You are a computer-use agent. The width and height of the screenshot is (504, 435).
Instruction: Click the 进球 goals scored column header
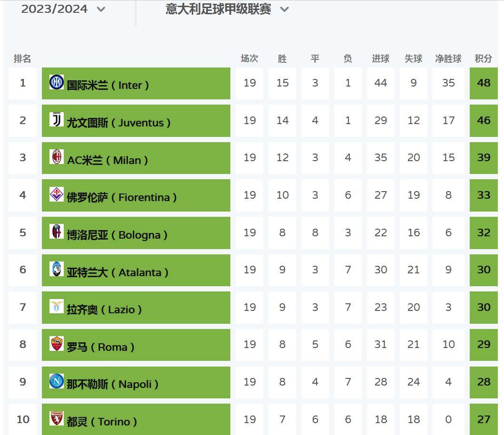click(x=380, y=58)
